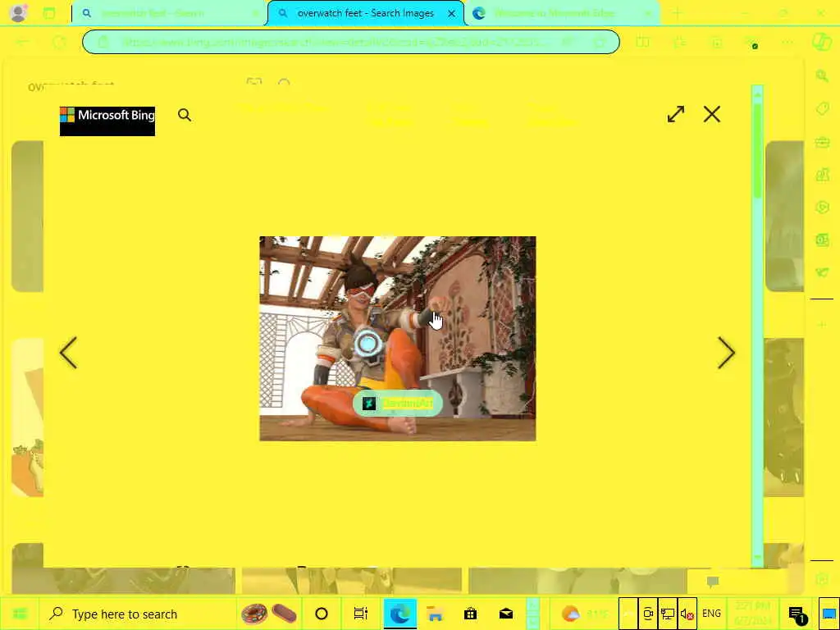Open the notification center icon
This screenshot has width=840, height=630.
[797, 614]
